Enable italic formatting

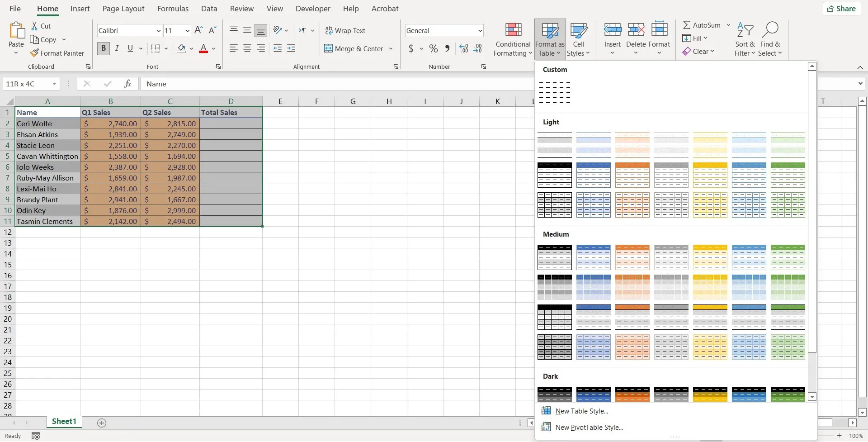(117, 48)
